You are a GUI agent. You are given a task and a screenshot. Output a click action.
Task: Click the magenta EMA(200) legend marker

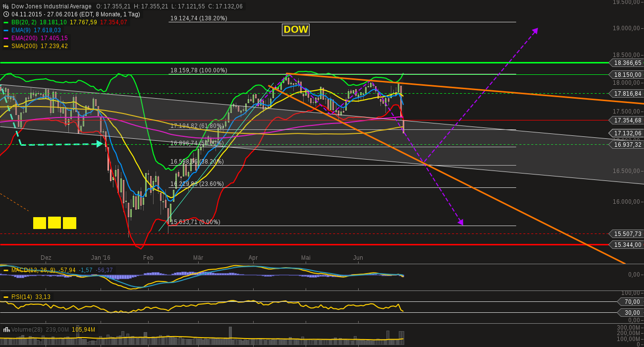coord(6,38)
